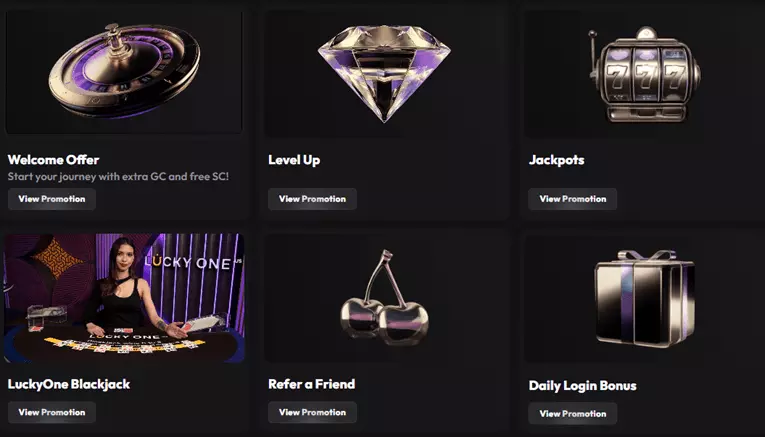The width and height of the screenshot is (765, 437).
Task: View Promotion for Jackpots
Action: (x=573, y=199)
